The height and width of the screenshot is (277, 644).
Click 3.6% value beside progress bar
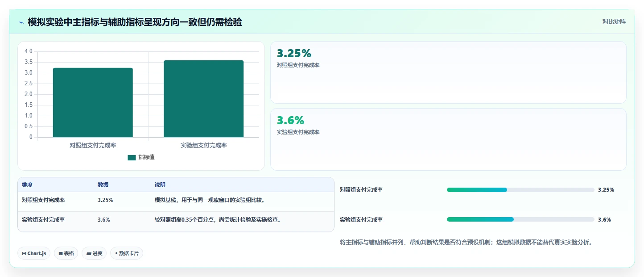(x=604, y=220)
